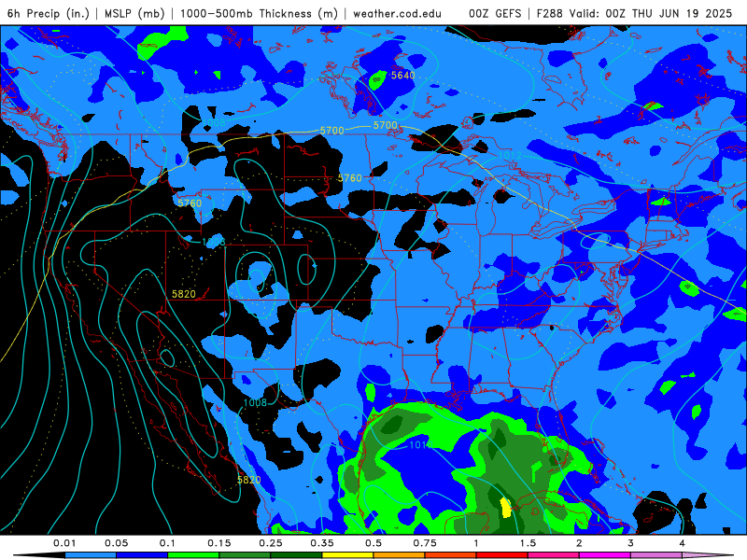
Task: Click the '00Z GEFS' model run label
Action: coord(495,13)
